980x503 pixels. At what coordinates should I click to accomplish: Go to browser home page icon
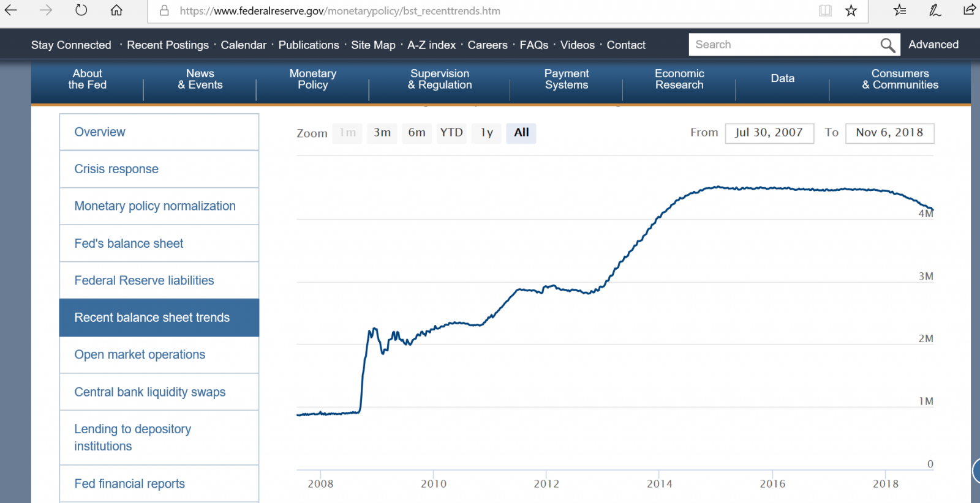click(x=116, y=10)
